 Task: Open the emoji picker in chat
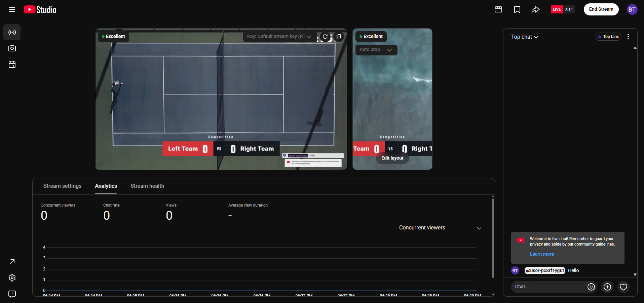pos(591,287)
